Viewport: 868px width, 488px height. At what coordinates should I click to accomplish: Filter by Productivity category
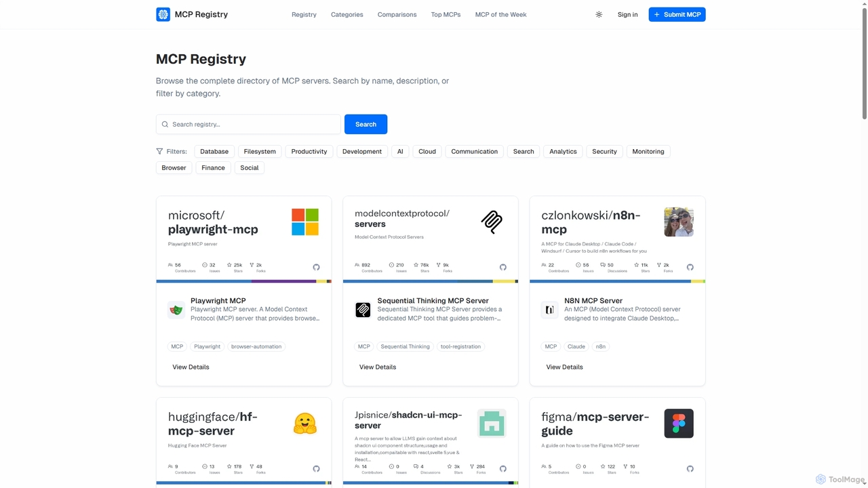309,151
